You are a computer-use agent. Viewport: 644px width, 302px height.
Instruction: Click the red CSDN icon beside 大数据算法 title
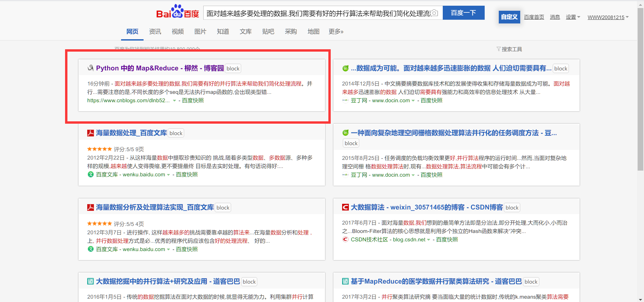[345, 207]
